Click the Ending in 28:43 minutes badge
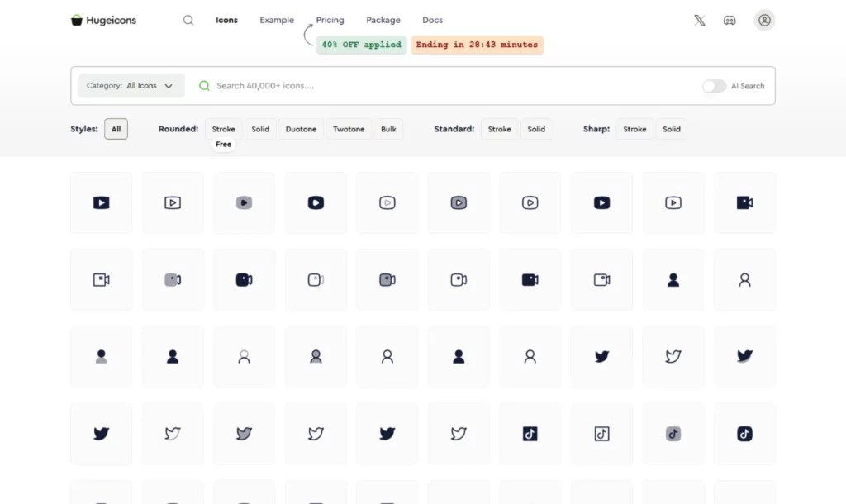Image resolution: width=846 pixels, height=504 pixels. pyautogui.click(x=477, y=45)
